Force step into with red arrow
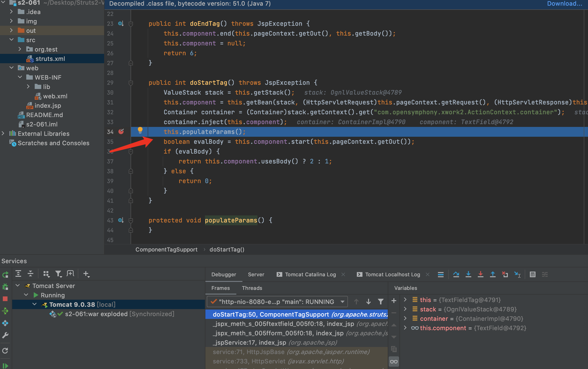The image size is (588, 369). point(480,274)
